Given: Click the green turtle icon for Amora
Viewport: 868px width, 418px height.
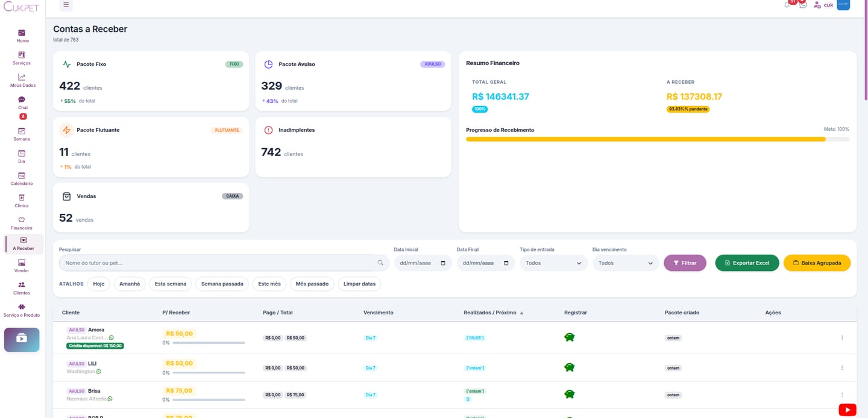Looking at the screenshot, I should coord(569,337).
